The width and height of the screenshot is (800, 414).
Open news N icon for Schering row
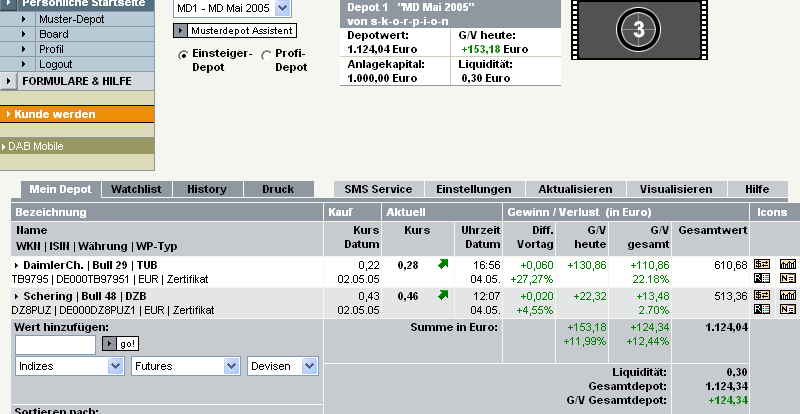click(x=788, y=309)
